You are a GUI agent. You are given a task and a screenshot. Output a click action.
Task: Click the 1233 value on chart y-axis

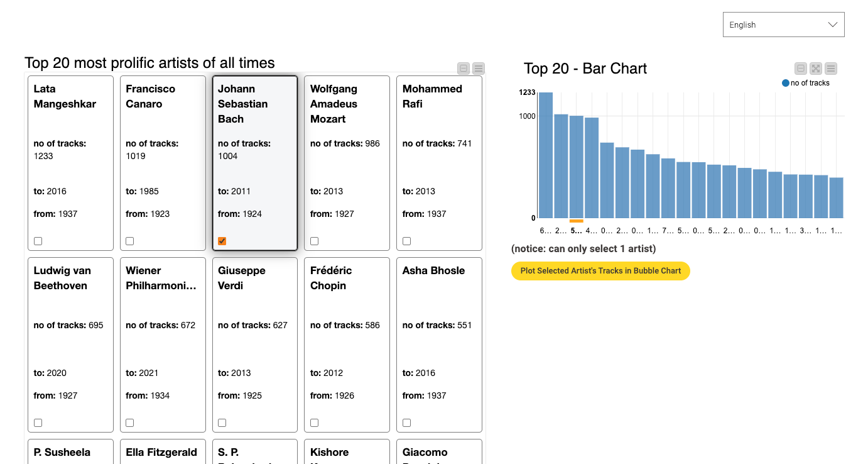click(527, 92)
